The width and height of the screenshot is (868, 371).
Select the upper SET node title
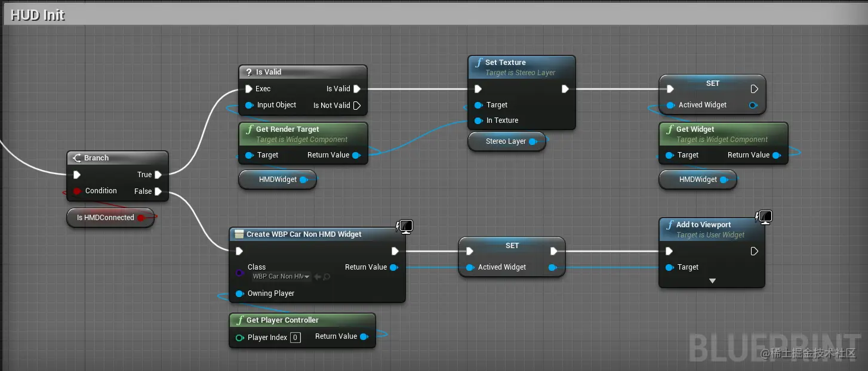click(713, 84)
